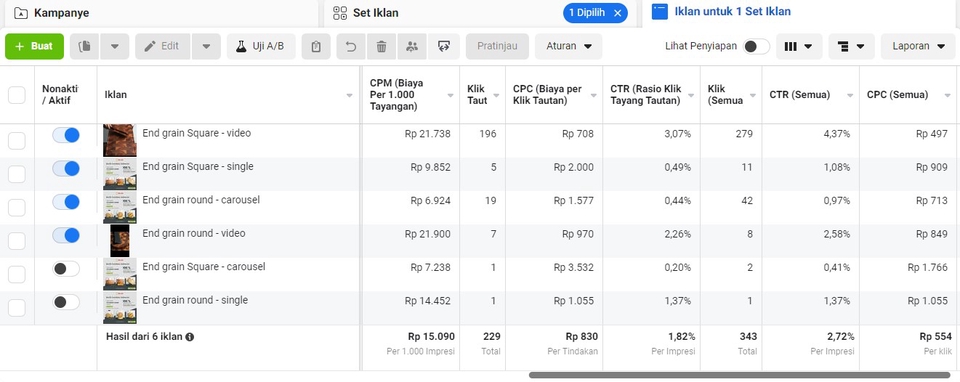The height and width of the screenshot is (382, 960).
Task: Select the Rp 3.532 CPC cell
Action: (574, 267)
